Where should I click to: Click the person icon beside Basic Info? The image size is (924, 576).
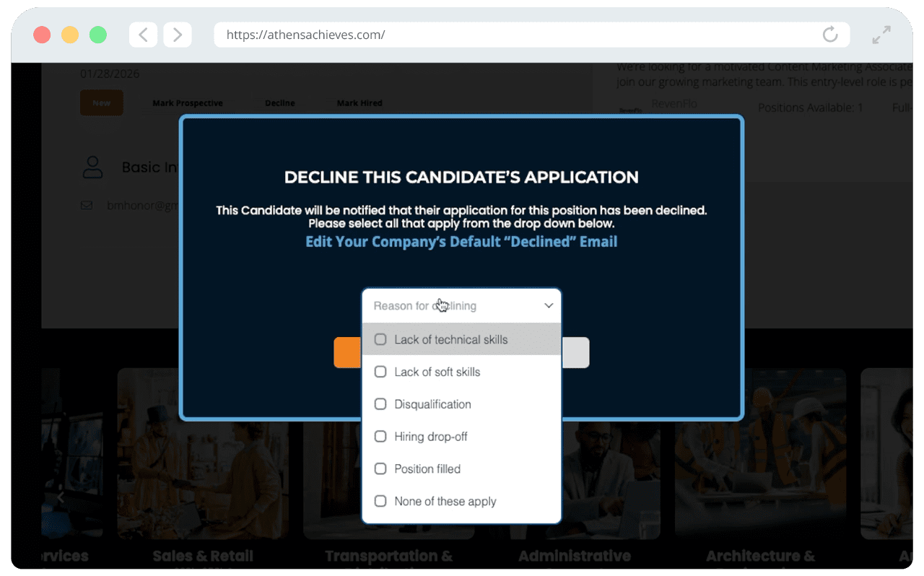tap(92, 167)
